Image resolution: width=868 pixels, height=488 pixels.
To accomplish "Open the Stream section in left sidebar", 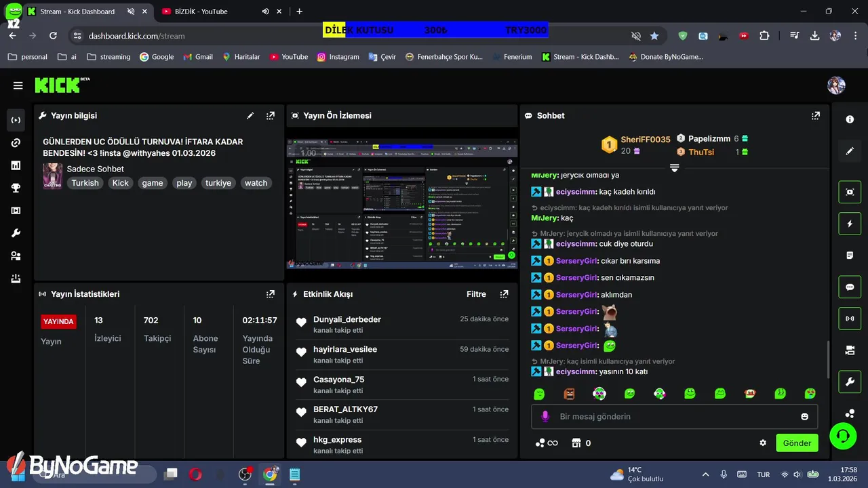I will tap(16, 120).
